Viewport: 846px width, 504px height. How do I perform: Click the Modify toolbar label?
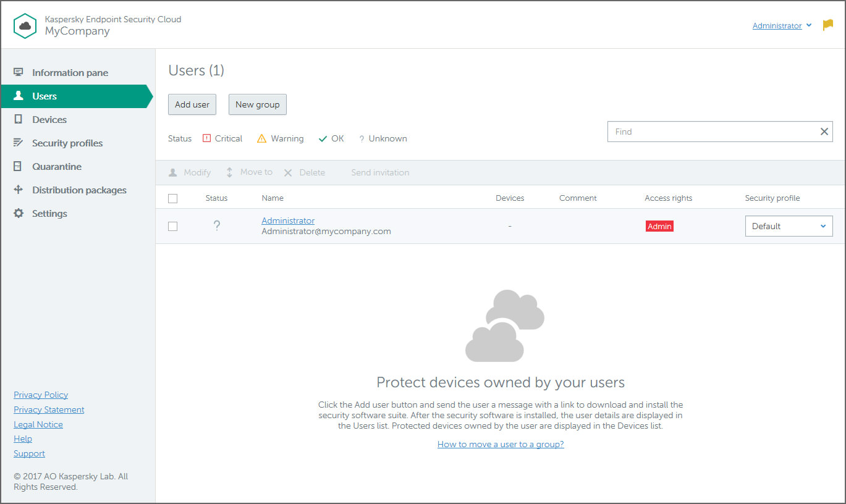(x=197, y=172)
